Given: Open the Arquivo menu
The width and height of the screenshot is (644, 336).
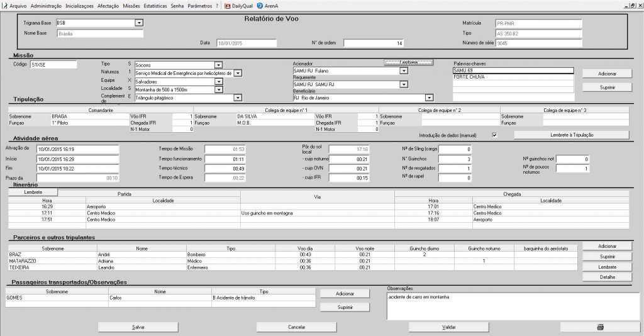Looking at the screenshot, I should 18,5.
